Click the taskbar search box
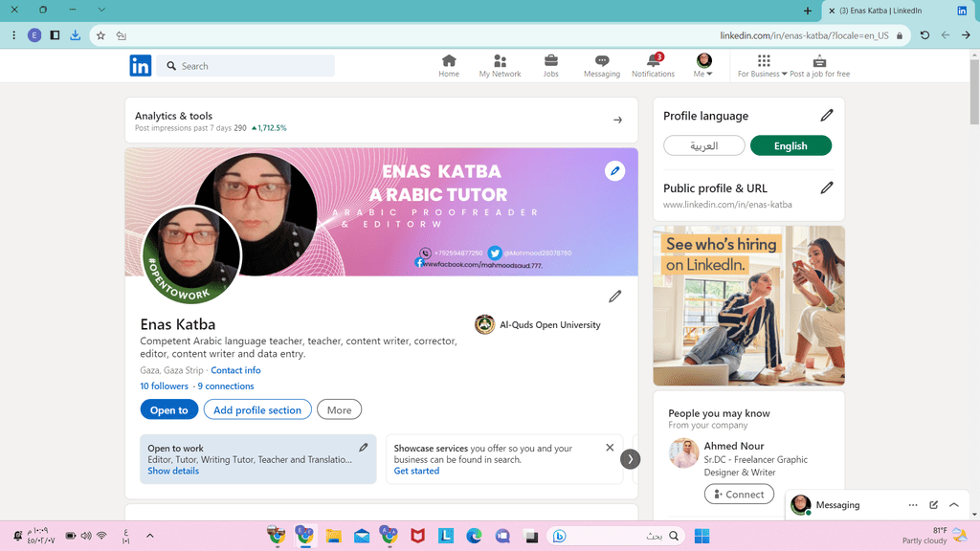The image size is (980, 551). tap(615, 536)
